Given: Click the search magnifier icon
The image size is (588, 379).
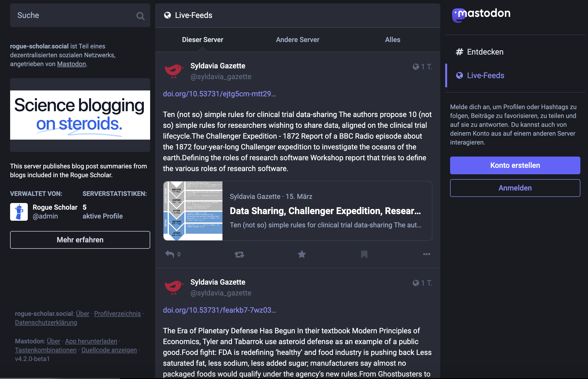Looking at the screenshot, I should coord(140,16).
